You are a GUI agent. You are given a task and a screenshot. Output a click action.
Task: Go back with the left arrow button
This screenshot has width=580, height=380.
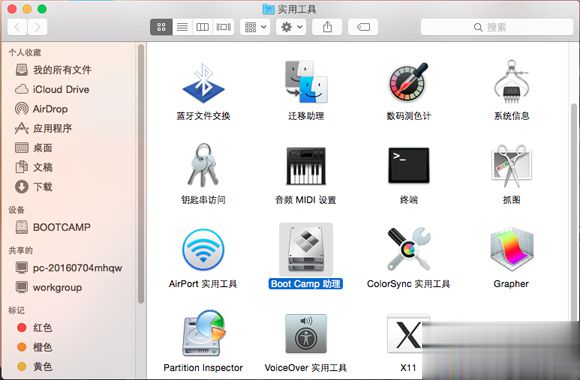17,27
